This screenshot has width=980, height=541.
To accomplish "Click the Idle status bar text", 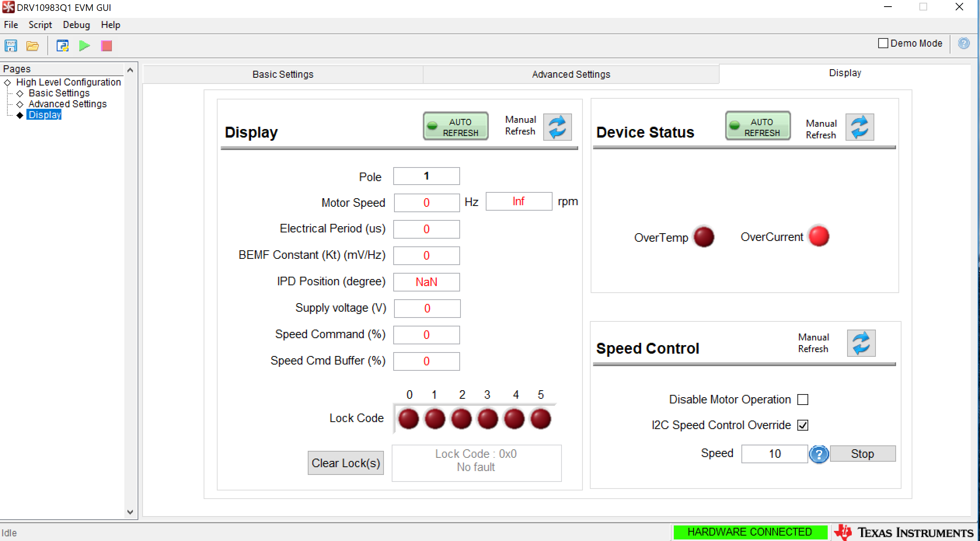I will 9,533.
